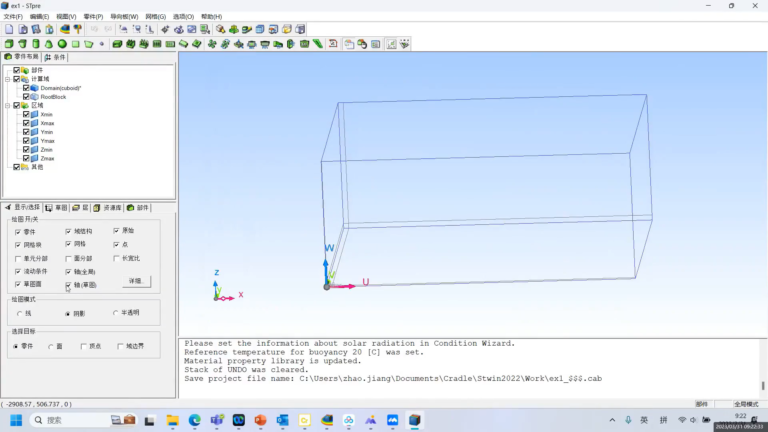The width and height of the screenshot is (768, 432).
Task: Enable the 长宽比 checkbox
Action: tap(116, 258)
